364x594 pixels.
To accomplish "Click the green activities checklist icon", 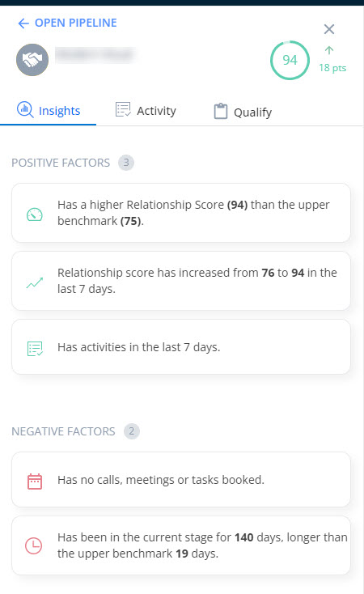I will 35,349.
